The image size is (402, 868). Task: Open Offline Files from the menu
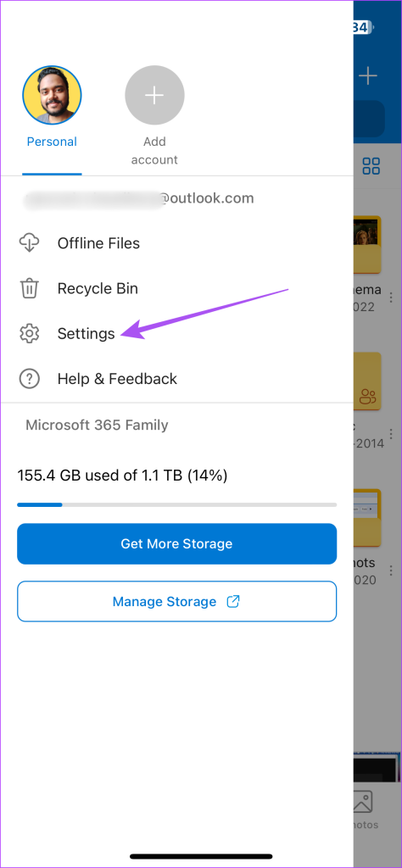[x=98, y=243]
